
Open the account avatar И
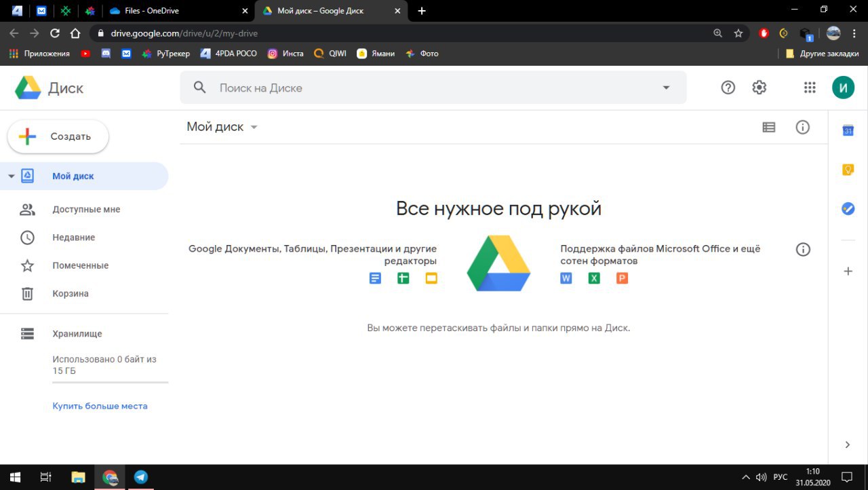[843, 88]
